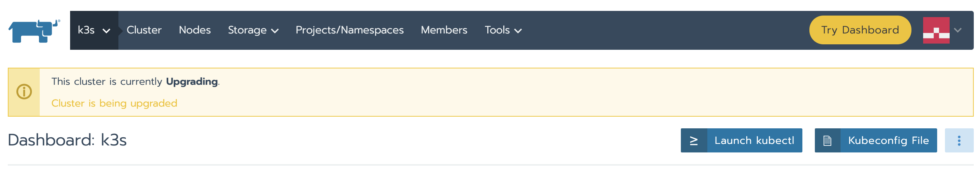Navigate to Projects/Namespaces
This screenshot has height=175, width=980.
(x=349, y=30)
